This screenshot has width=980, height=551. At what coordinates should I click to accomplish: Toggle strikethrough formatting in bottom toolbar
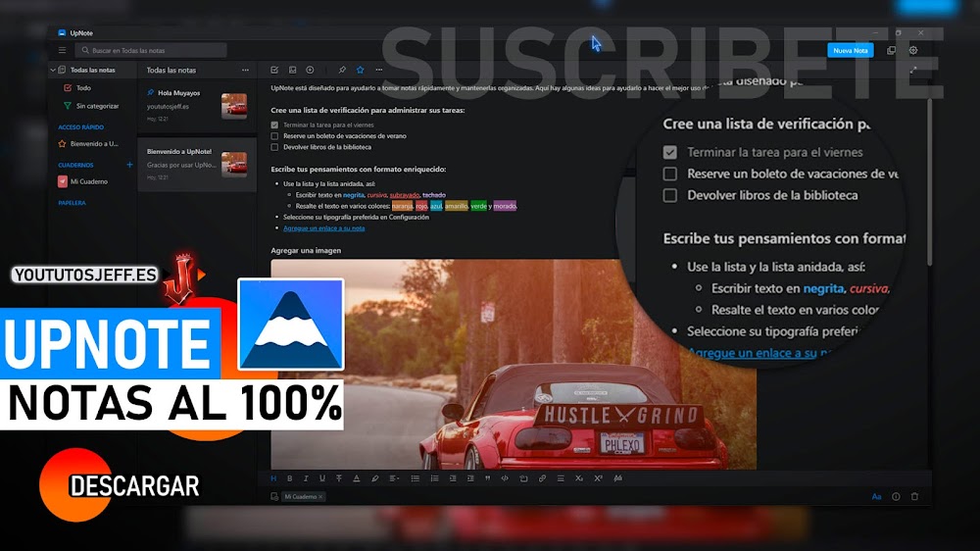coord(339,478)
